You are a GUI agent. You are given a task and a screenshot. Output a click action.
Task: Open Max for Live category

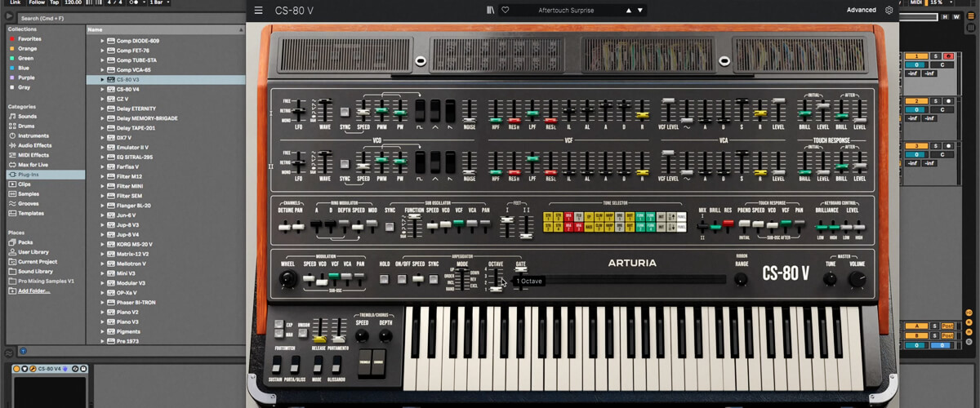point(33,165)
